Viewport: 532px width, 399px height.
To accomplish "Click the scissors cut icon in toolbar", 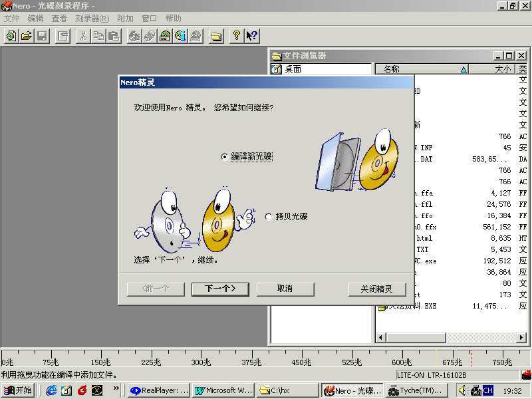I will click(x=84, y=36).
